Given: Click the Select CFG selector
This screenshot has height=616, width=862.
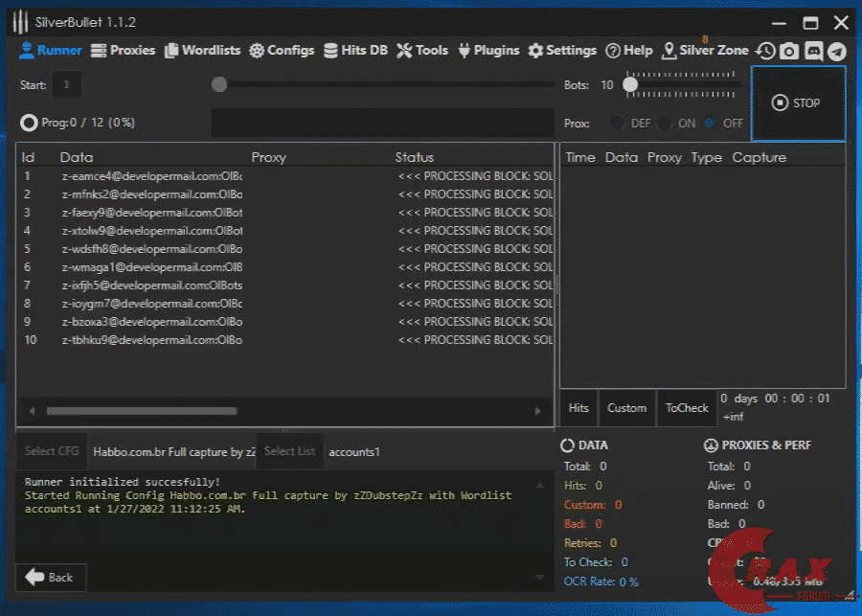Looking at the screenshot, I should pos(52,451).
